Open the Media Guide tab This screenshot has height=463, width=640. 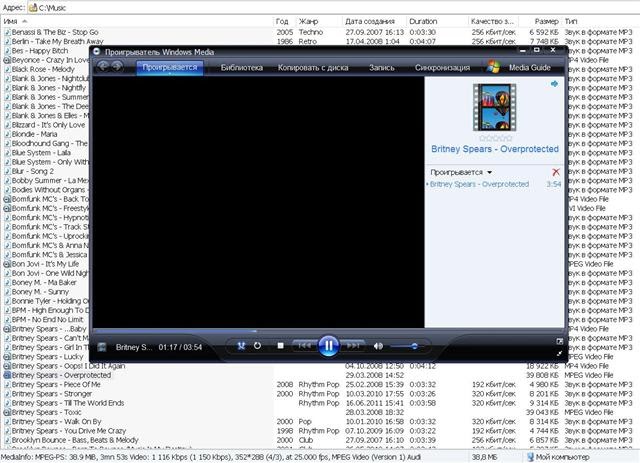click(x=529, y=68)
